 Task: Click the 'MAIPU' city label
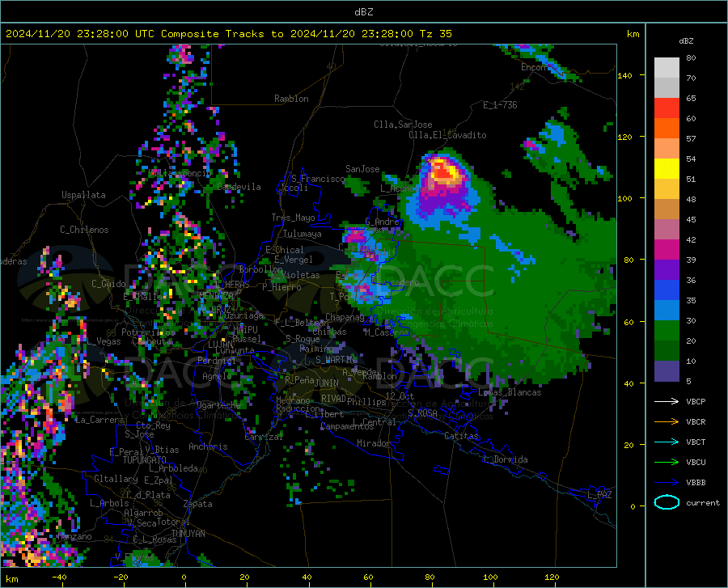click(245, 329)
